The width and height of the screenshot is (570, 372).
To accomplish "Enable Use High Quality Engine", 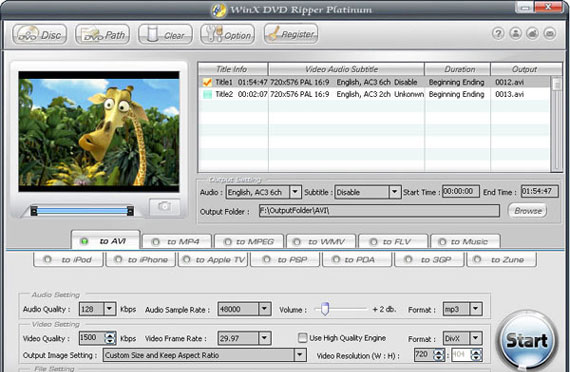I will 302,338.
